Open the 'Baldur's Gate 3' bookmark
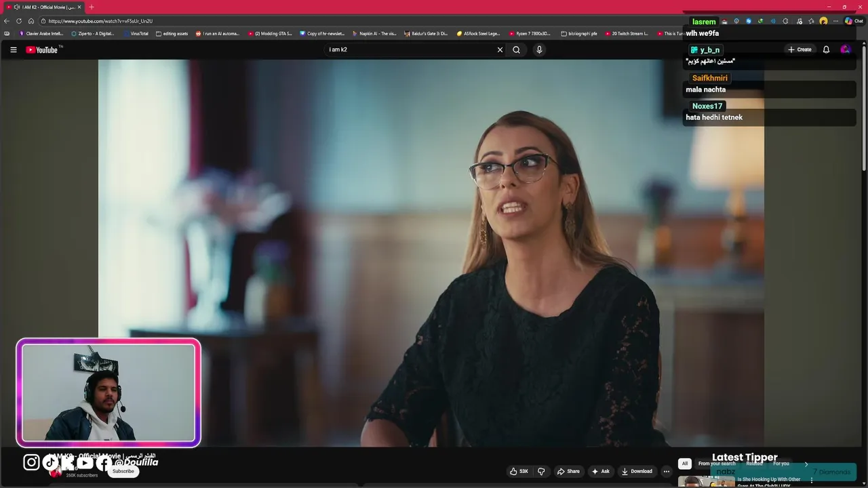 coord(427,33)
